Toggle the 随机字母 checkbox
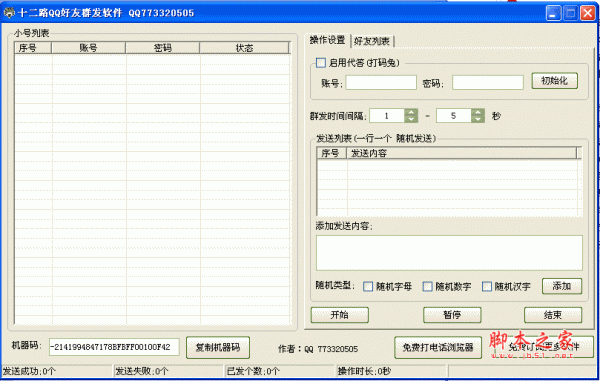 (368, 287)
